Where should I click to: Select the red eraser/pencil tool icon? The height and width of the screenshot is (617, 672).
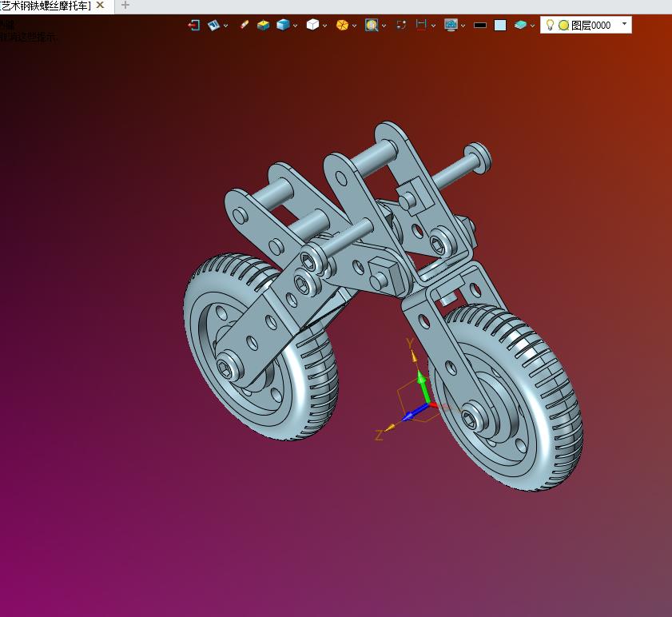tap(245, 25)
